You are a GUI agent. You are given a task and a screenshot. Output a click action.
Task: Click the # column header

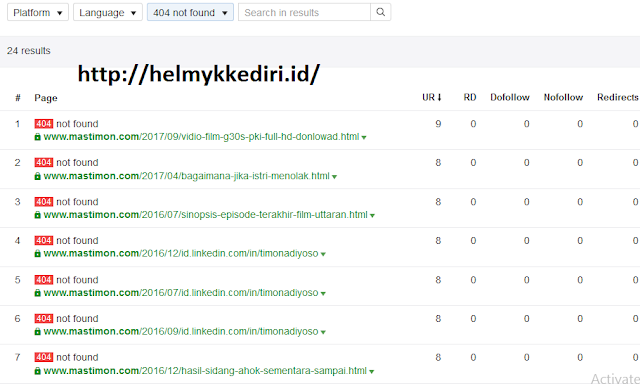[x=18, y=98]
